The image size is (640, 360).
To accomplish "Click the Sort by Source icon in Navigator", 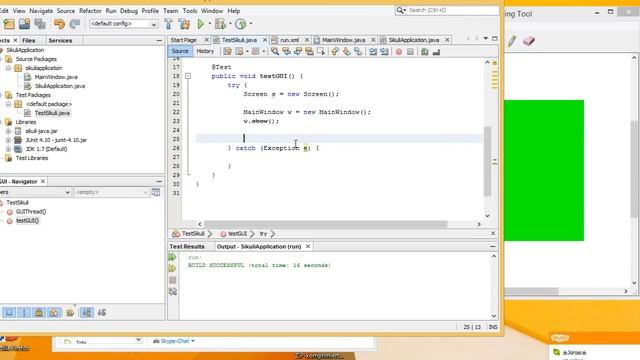I will tap(102, 313).
